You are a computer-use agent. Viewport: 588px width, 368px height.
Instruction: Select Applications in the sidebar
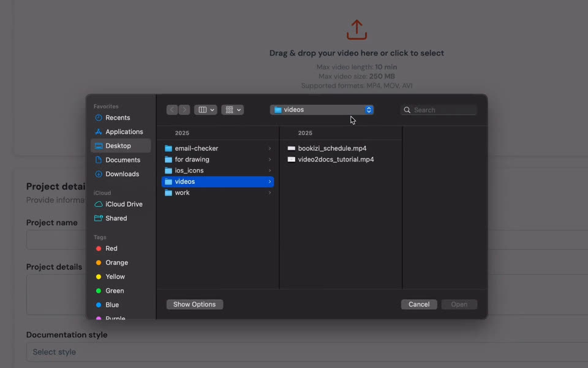tap(121, 132)
